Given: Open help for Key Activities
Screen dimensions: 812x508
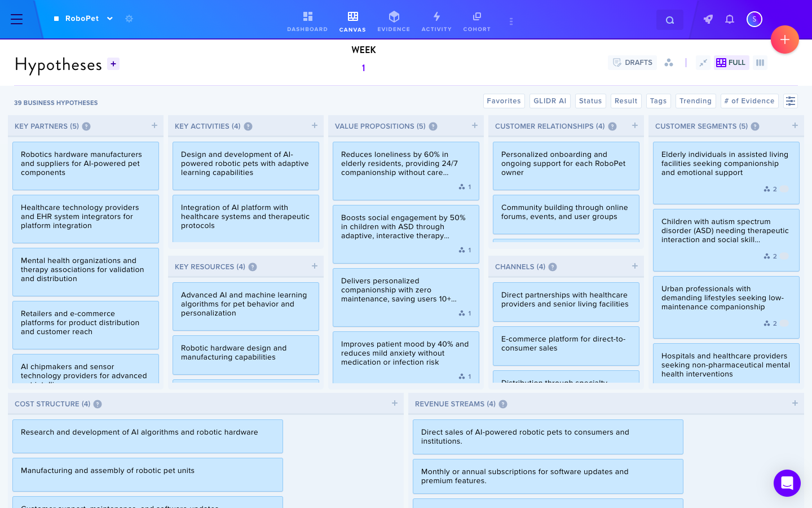Looking at the screenshot, I should pos(248,126).
